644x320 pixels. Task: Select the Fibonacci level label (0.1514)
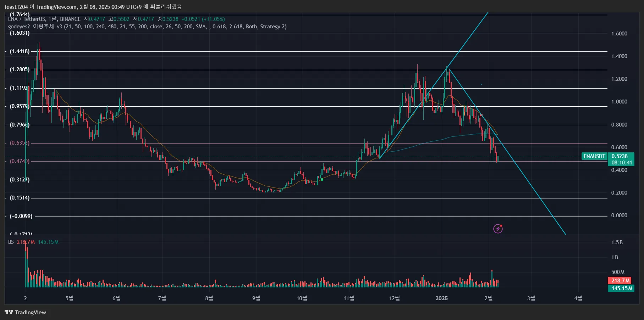20,198
